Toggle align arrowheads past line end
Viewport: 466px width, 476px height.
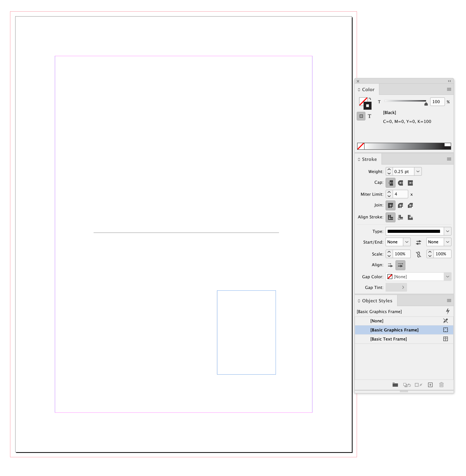390,265
